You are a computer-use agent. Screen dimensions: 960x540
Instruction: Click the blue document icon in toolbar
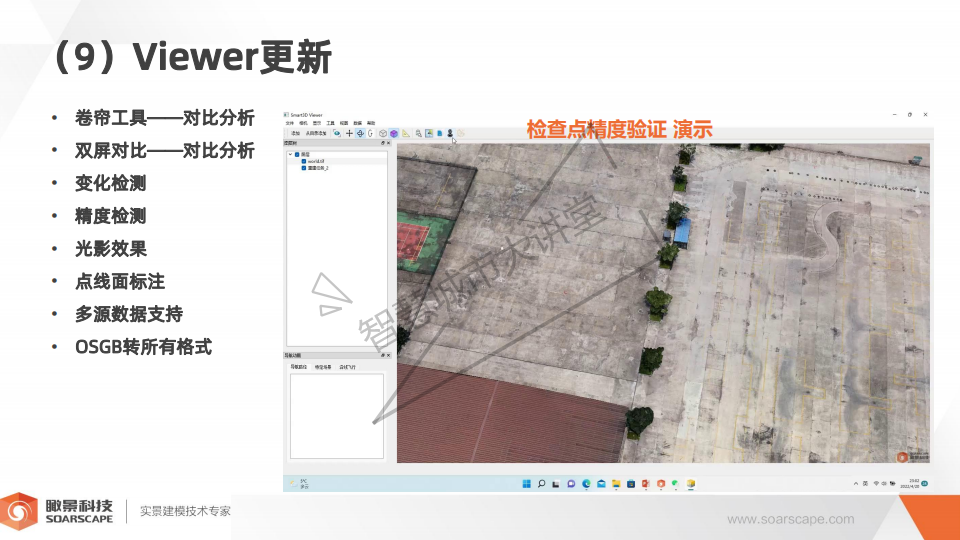tap(440, 133)
